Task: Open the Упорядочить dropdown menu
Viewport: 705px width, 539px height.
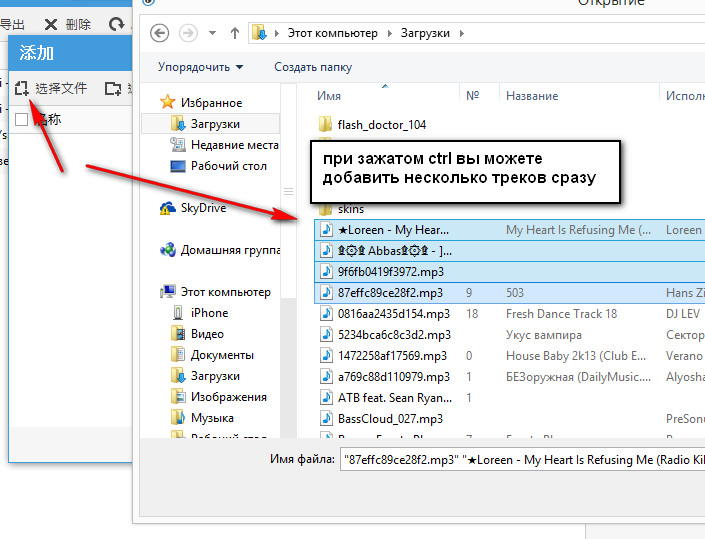Action: pos(200,68)
